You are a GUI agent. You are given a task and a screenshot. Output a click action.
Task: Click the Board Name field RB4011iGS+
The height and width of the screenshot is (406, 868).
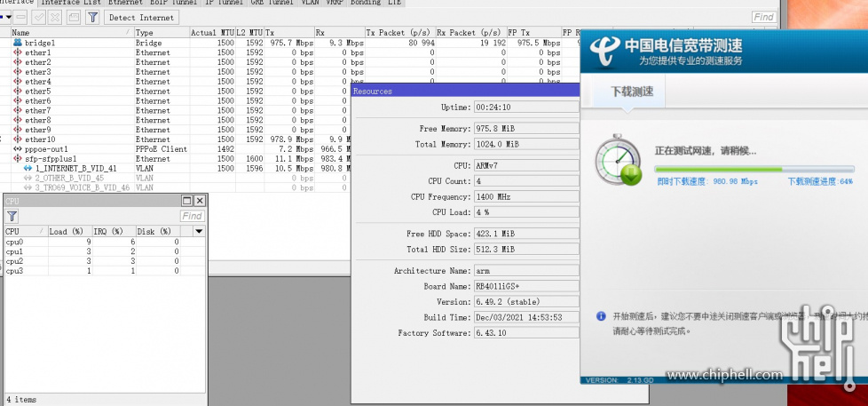(525, 286)
